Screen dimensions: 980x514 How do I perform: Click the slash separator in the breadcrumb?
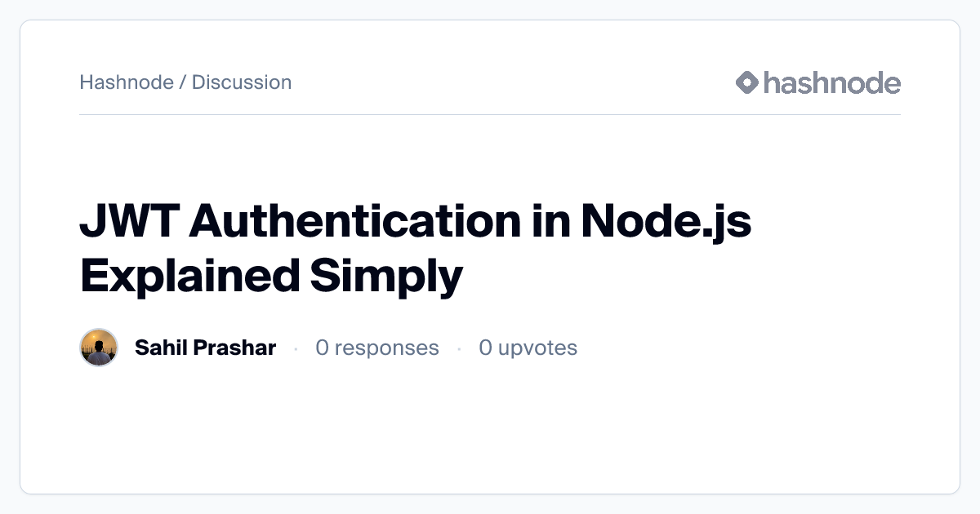pyautogui.click(x=182, y=82)
